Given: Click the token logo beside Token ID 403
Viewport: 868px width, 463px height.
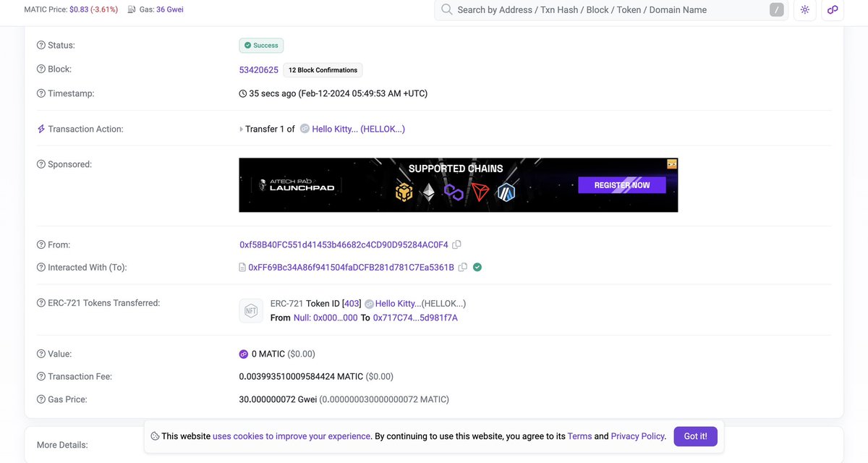Looking at the screenshot, I should (369, 304).
